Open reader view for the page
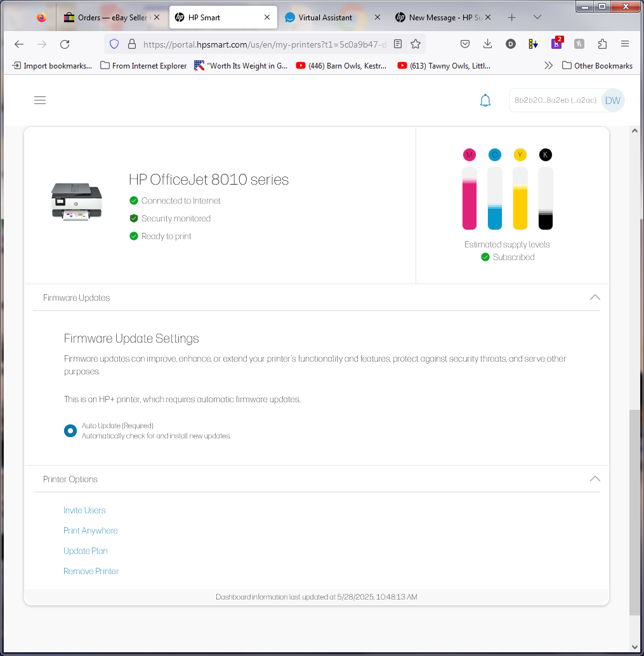Viewport: 644px width, 656px height. tap(397, 44)
